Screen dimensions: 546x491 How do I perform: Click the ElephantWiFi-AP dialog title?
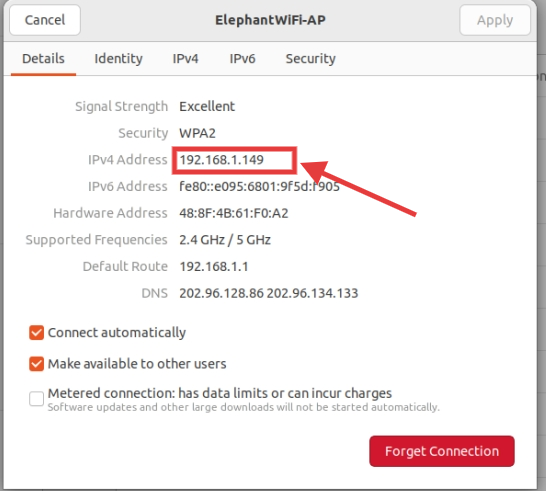pos(270,20)
